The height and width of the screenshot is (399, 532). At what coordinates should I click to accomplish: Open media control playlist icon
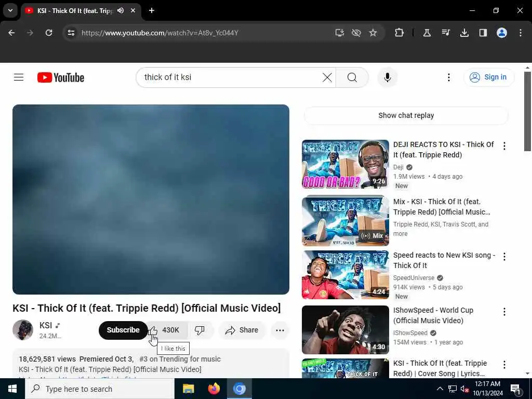click(x=445, y=33)
